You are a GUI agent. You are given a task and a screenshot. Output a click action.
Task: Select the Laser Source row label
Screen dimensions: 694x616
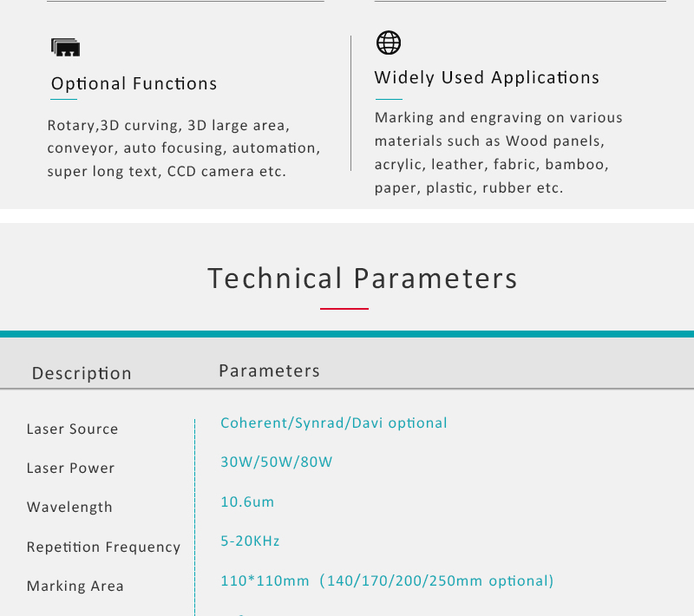pos(73,429)
